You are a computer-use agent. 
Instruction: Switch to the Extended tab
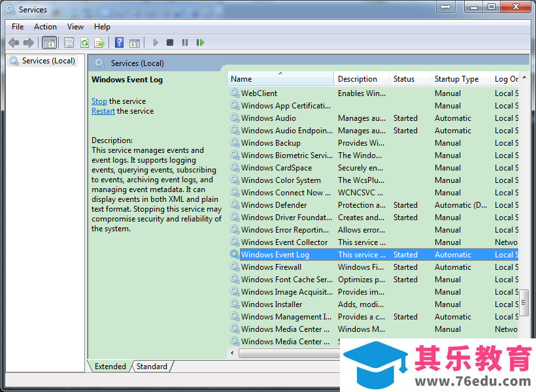[110, 367]
